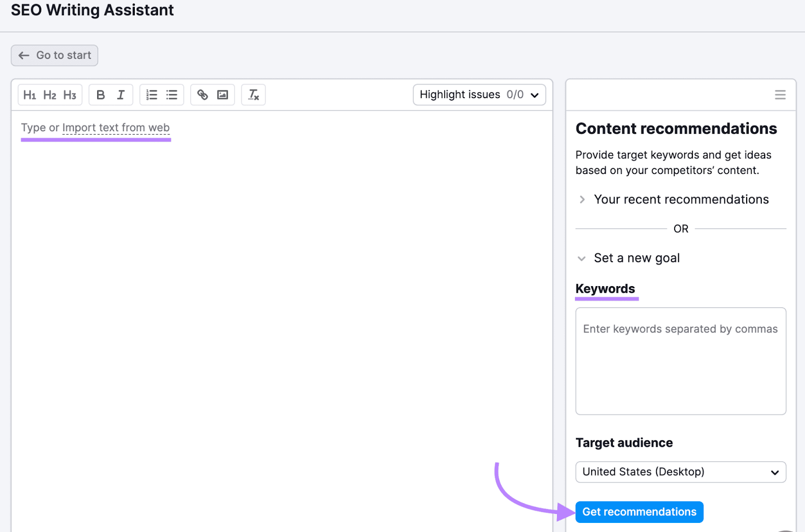Viewport: 805px width, 532px height.
Task: Click the keywords entry box
Action: (x=680, y=361)
